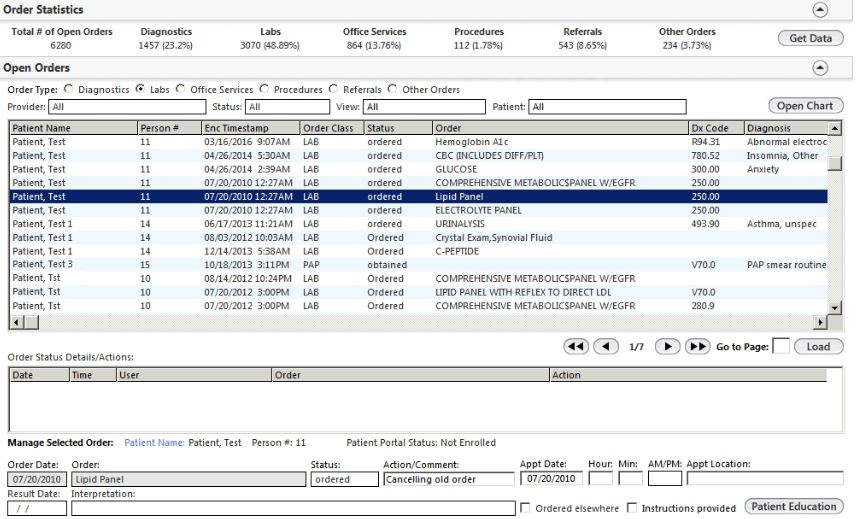This screenshot has width=859, height=519.
Task: Click the Appt Date field
Action: coord(552,478)
